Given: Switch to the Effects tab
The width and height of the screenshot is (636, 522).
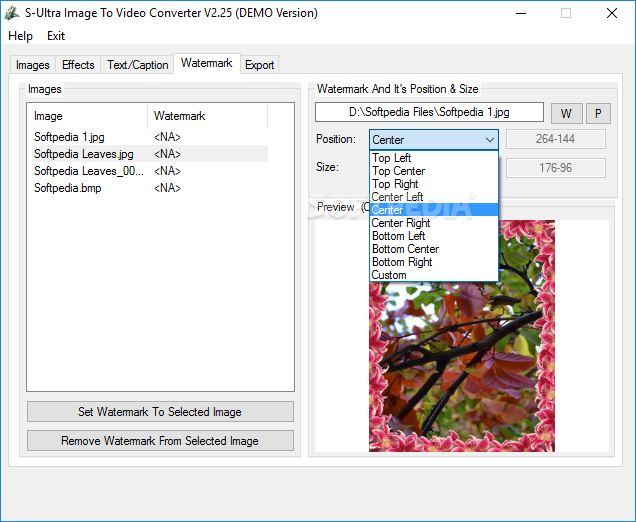Looking at the screenshot, I should [x=78, y=65].
